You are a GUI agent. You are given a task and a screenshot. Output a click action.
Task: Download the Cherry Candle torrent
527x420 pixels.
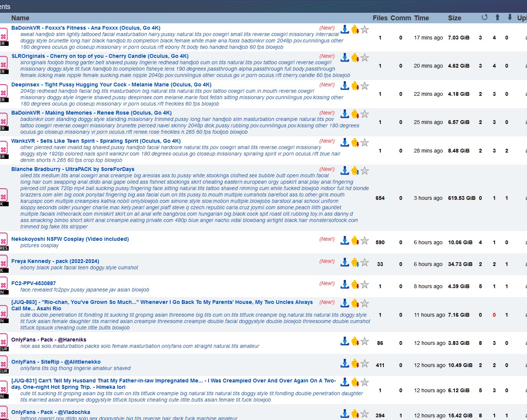tap(344, 57)
